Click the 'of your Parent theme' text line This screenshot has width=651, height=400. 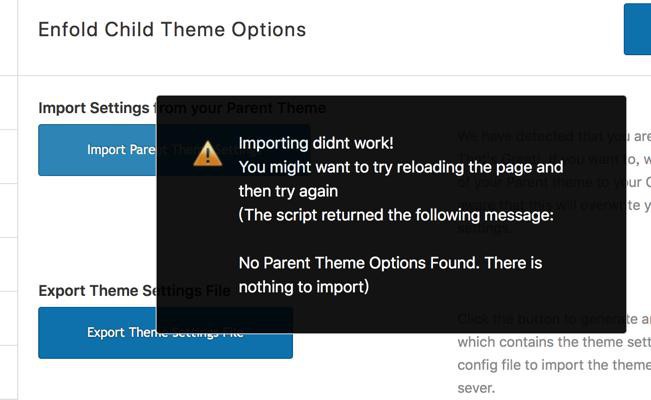click(638, 182)
